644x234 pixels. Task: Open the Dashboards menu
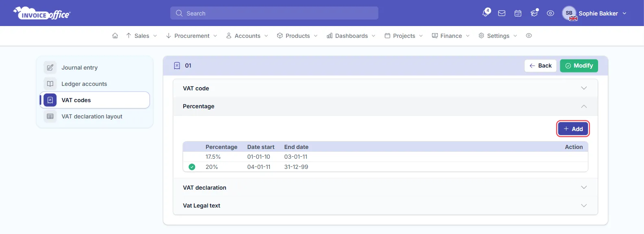[x=351, y=36]
